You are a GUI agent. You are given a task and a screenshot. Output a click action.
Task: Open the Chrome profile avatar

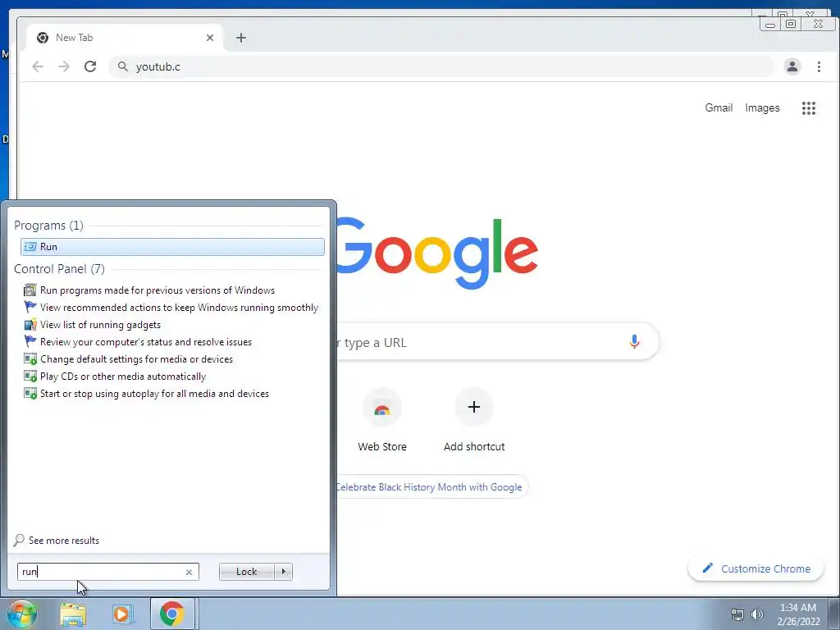[792, 66]
